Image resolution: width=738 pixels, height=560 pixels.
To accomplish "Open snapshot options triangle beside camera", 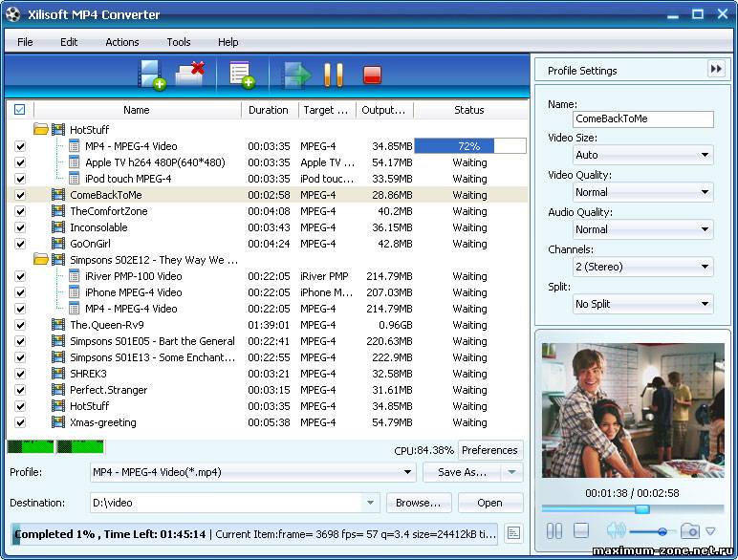I will 710,531.
